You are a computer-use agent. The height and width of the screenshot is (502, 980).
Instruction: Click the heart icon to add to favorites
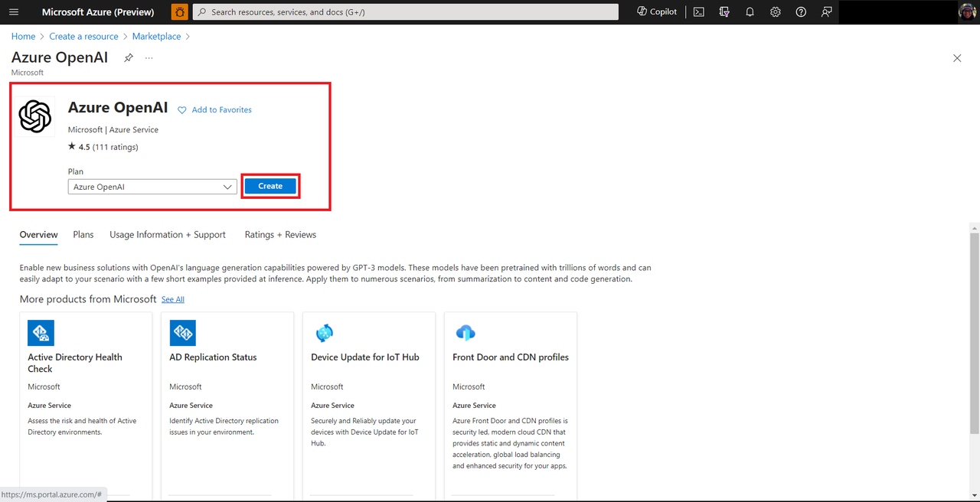click(x=182, y=110)
